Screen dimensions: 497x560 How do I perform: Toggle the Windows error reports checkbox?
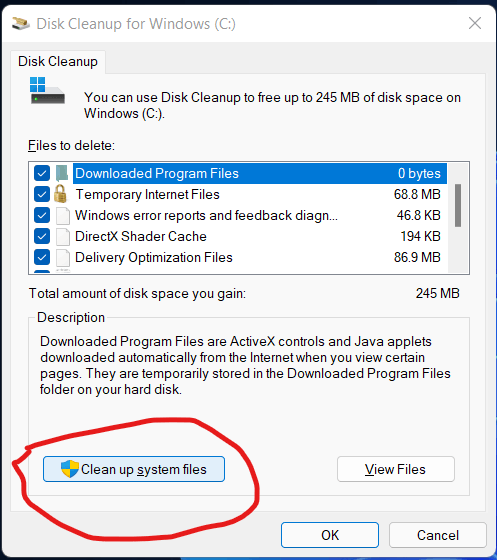pos(42,215)
